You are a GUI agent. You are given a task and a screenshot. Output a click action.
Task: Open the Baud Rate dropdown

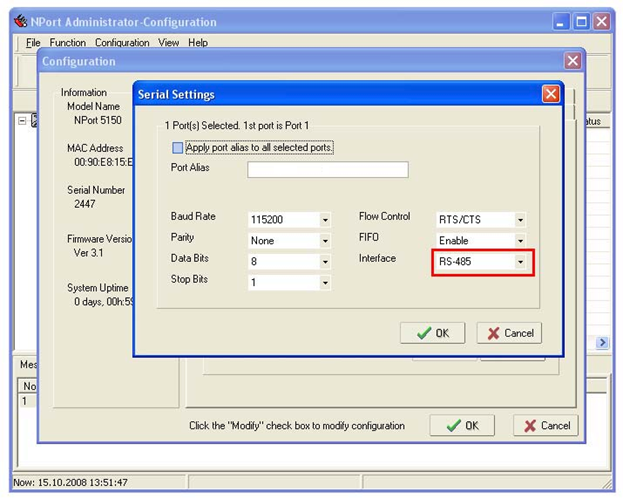click(x=325, y=220)
